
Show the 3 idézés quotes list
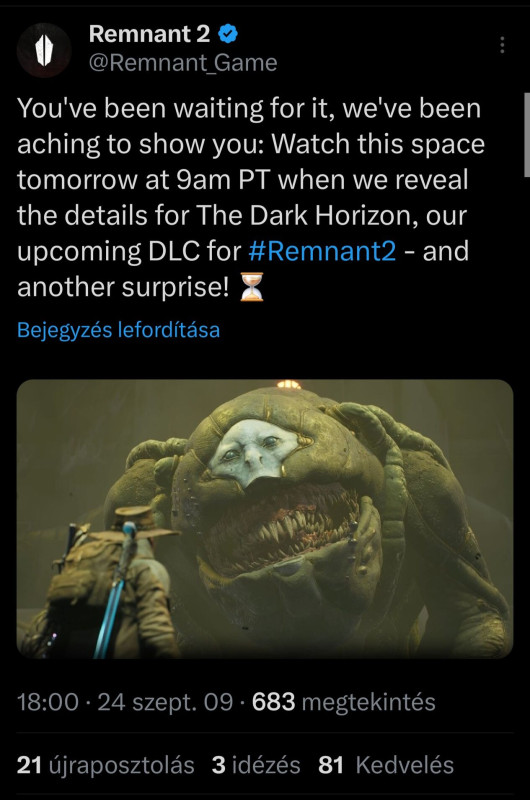(x=256, y=765)
